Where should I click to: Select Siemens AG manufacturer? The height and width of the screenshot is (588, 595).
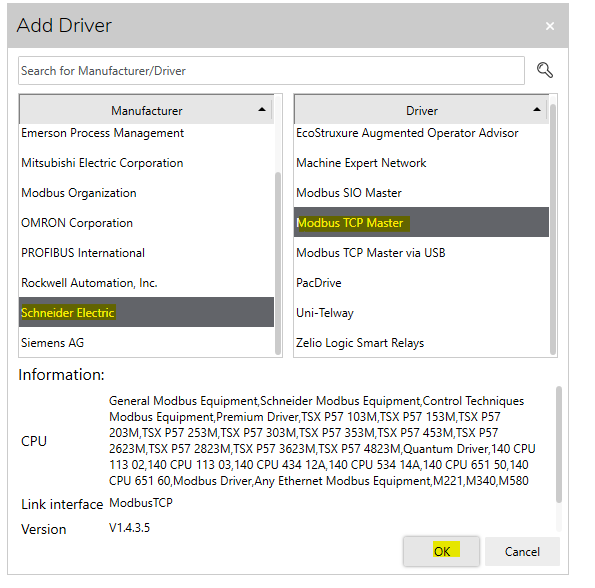click(x=146, y=342)
